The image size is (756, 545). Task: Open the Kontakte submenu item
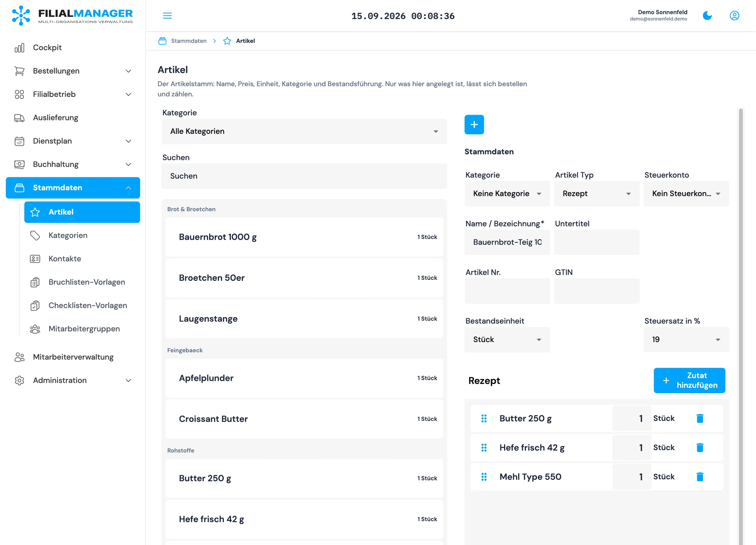pos(82,259)
